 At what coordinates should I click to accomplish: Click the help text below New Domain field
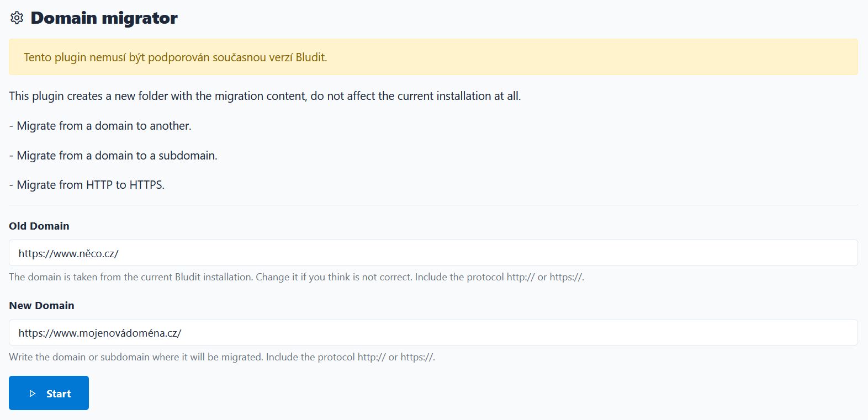pos(222,357)
